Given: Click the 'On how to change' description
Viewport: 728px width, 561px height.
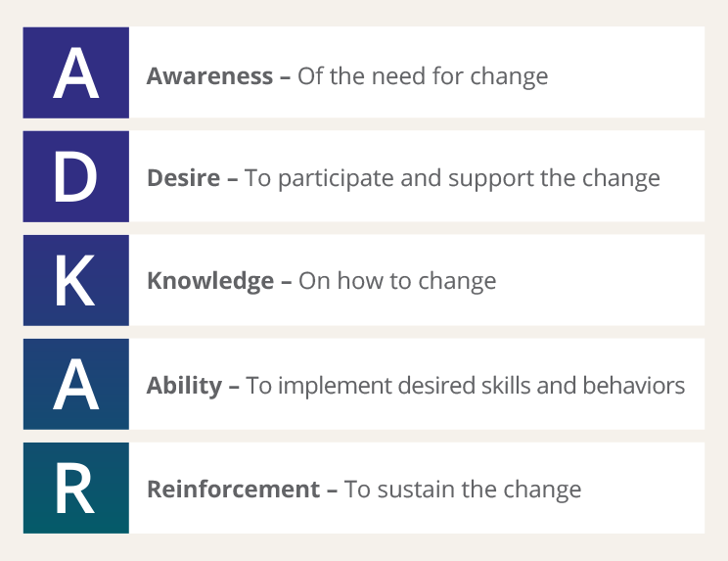Looking at the screenshot, I should point(397,281).
